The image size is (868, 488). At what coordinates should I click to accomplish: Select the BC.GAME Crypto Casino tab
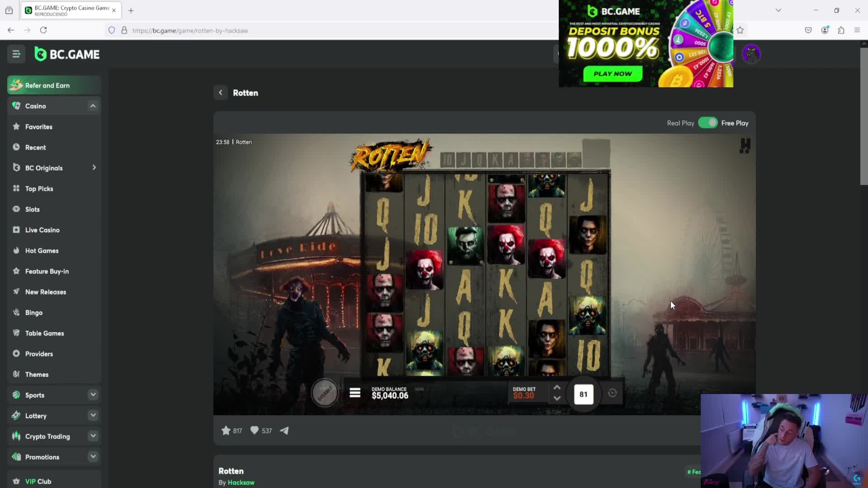(71, 10)
